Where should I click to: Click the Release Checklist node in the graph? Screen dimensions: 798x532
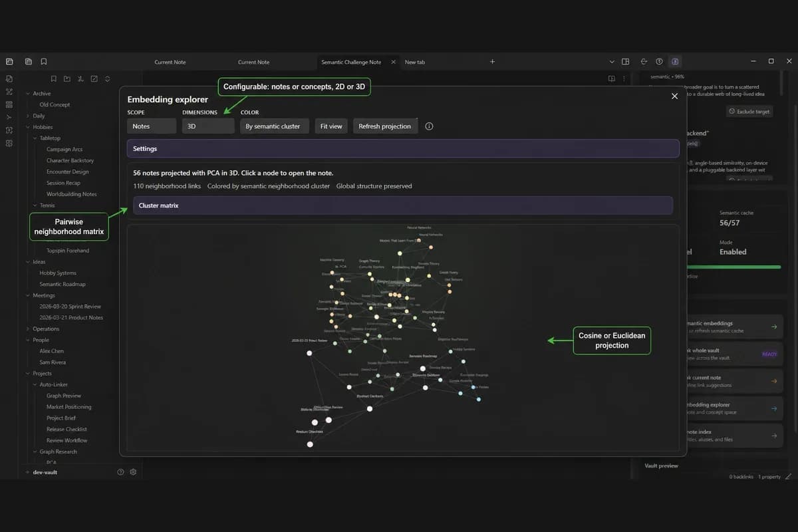coord(310,444)
